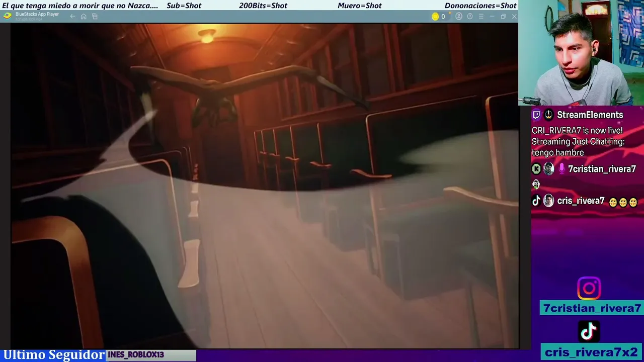The width and height of the screenshot is (644, 362).
Task: Click latest follower name INES_ROBLOX13
Action: point(136,355)
